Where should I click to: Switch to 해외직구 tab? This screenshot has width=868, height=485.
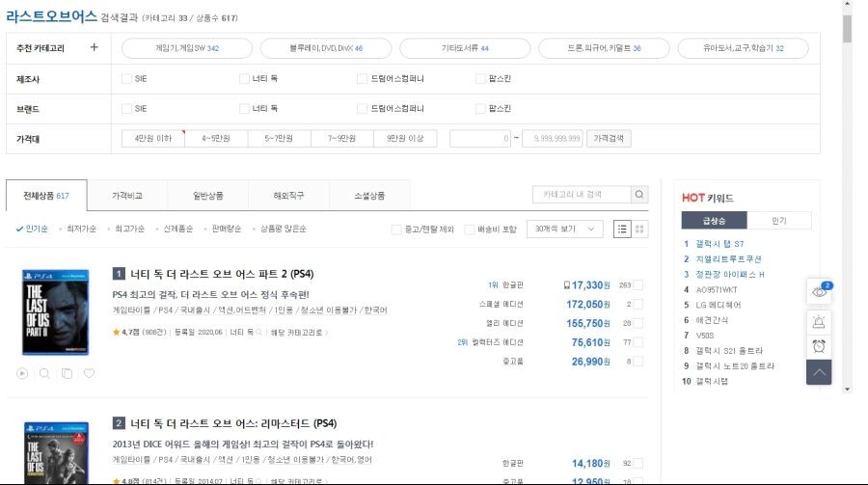click(289, 196)
